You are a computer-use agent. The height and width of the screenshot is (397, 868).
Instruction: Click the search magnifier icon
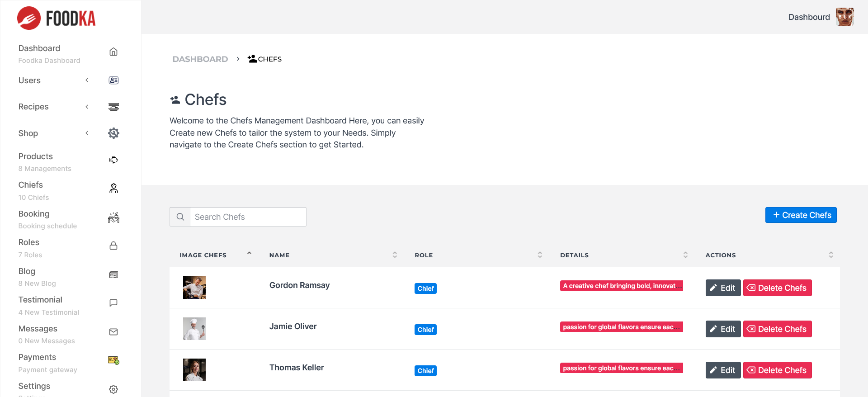(x=180, y=217)
